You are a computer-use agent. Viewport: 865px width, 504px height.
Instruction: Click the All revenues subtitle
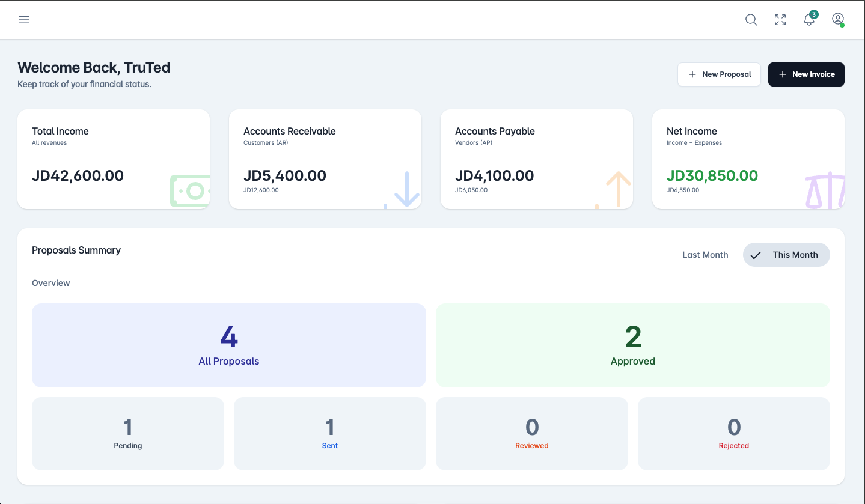coord(49,143)
